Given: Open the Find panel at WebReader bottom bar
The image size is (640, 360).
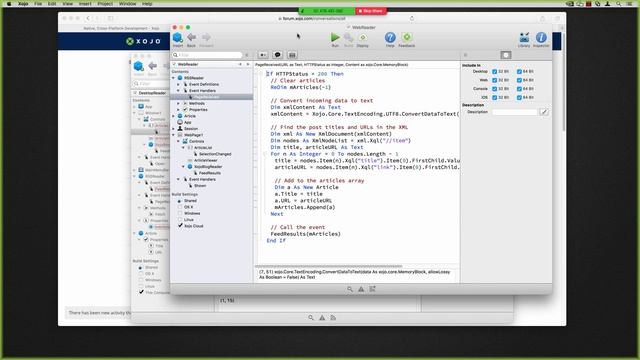Looking at the screenshot, I should click(350, 289).
